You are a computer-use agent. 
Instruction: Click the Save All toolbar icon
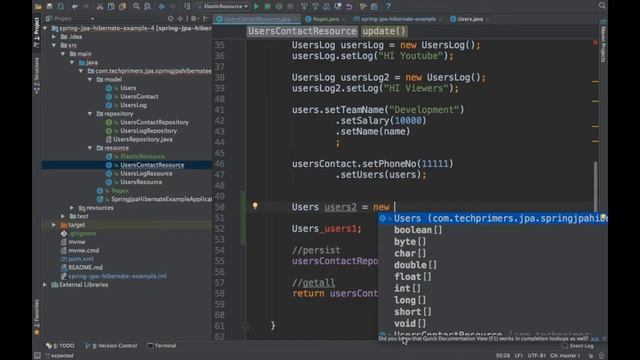pyautogui.click(x=49, y=6)
